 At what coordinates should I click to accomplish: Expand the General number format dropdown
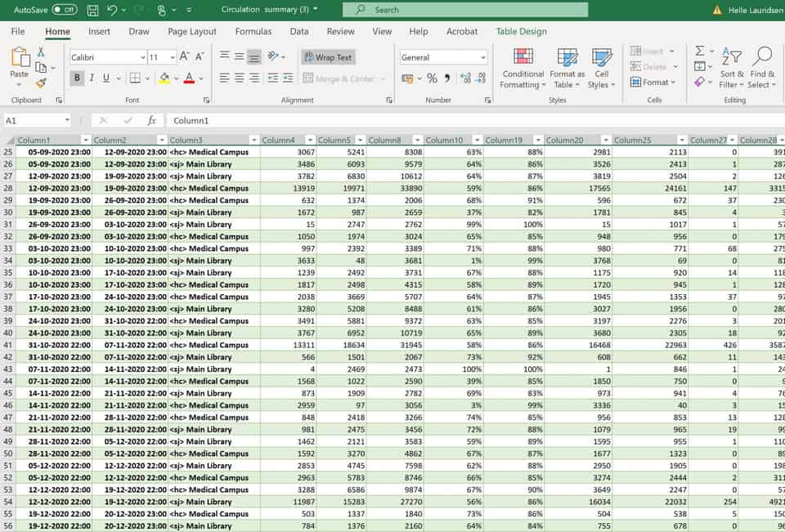(x=483, y=57)
